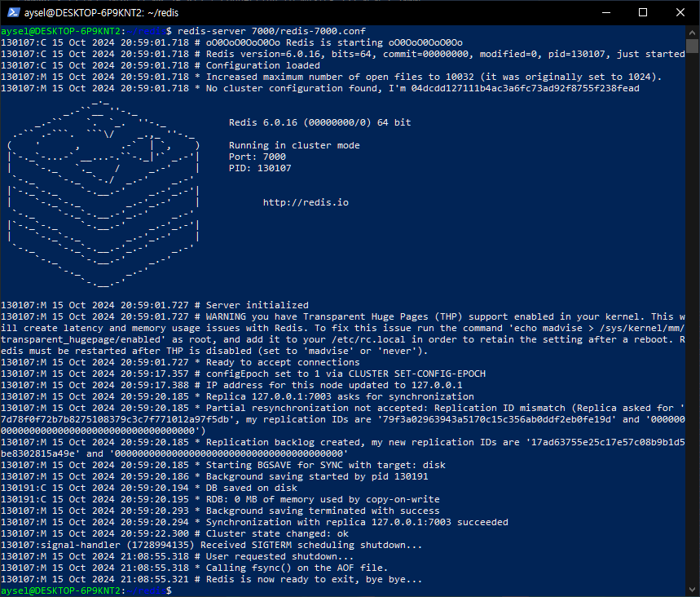The height and width of the screenshot is (597, 700).
Task: Close the terminal window
Action: [680, 12]
